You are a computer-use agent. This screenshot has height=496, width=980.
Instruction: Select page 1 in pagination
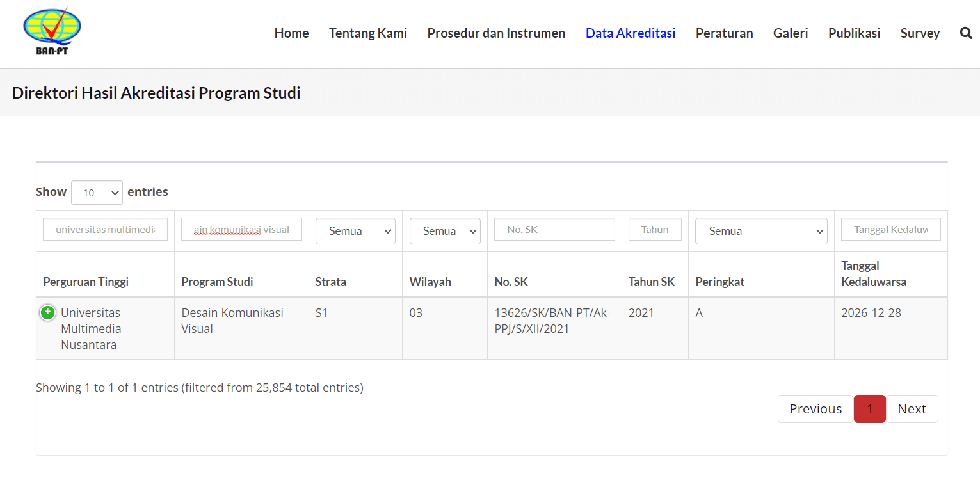[x=869, y=409]
